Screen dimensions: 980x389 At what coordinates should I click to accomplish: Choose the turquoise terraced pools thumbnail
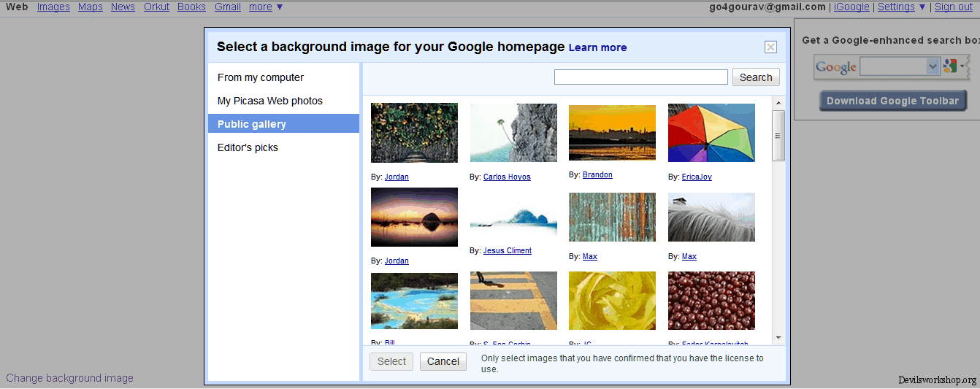pos(414,301)
